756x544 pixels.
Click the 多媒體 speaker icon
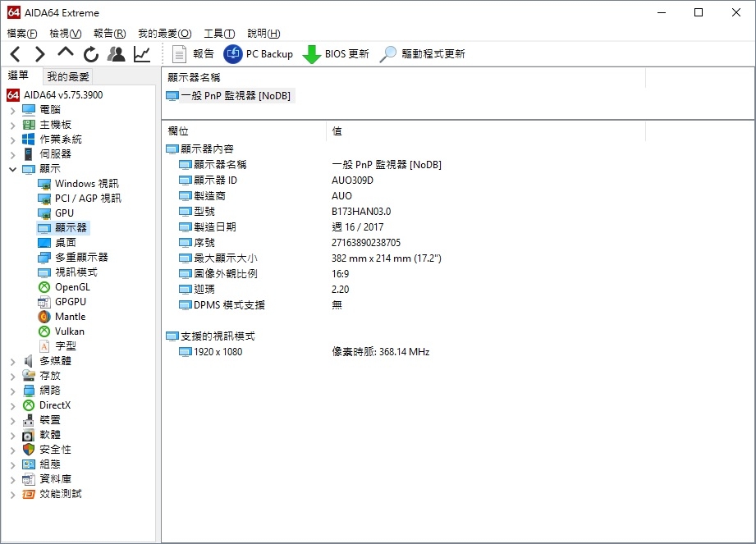29,361
